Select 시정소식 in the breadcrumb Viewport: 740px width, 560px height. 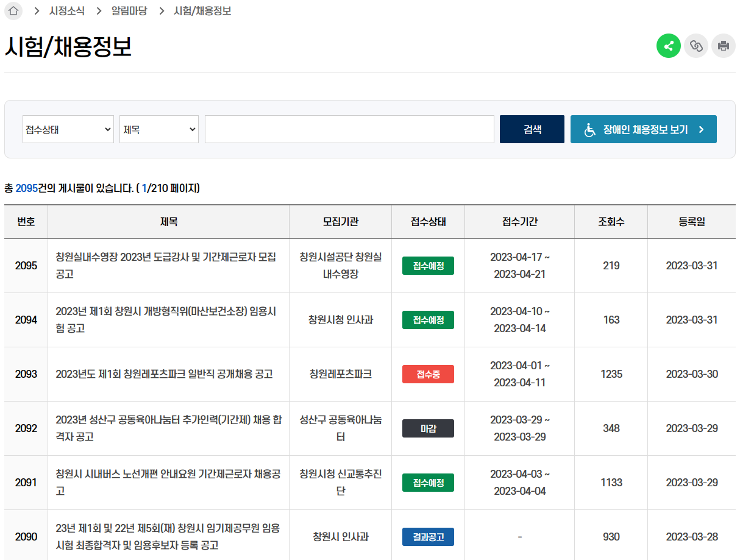(67, 11)
